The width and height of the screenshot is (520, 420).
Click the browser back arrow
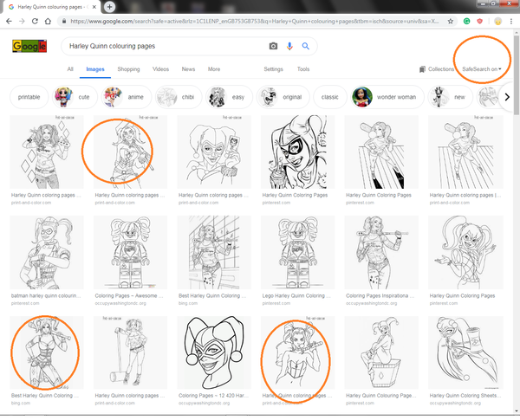[9, 21]
